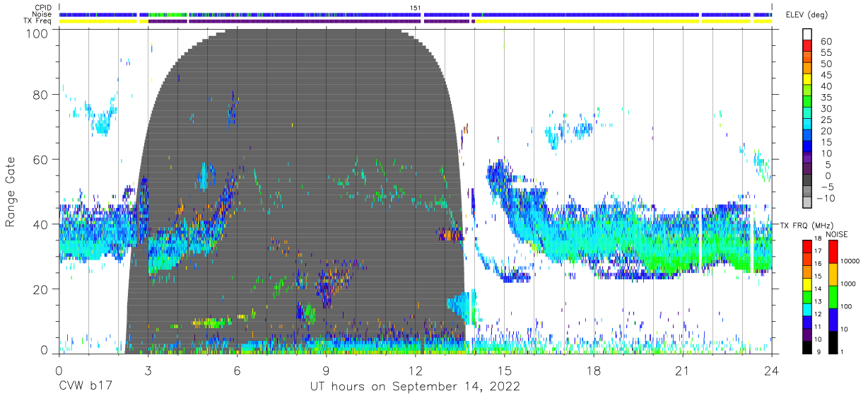Click the x-axis tick label '24'
Viewport: 868px width, 401px height.
tap(772, 371)
